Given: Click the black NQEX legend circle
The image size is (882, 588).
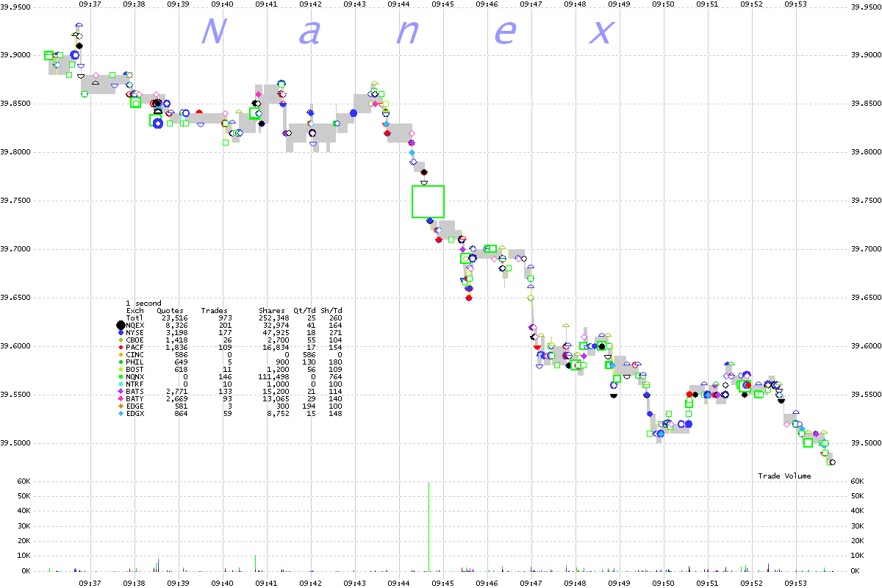Looking at the screenshot, I should click(121, 326).
